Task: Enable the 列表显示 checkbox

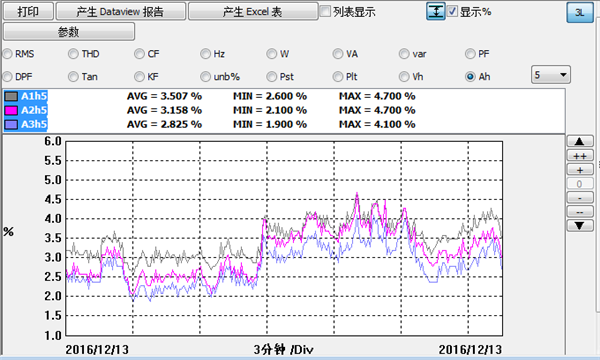Action: pyautogui.click(x=325, y=11)
